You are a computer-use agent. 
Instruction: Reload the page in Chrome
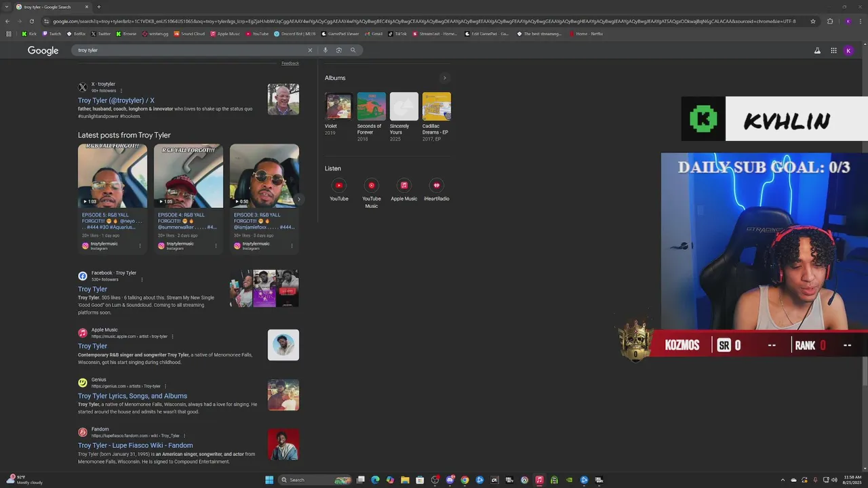click(31, 21)
